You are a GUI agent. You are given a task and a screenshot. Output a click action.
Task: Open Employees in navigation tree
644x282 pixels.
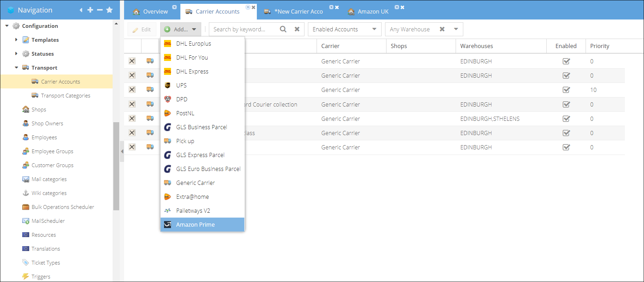[44, 137]
